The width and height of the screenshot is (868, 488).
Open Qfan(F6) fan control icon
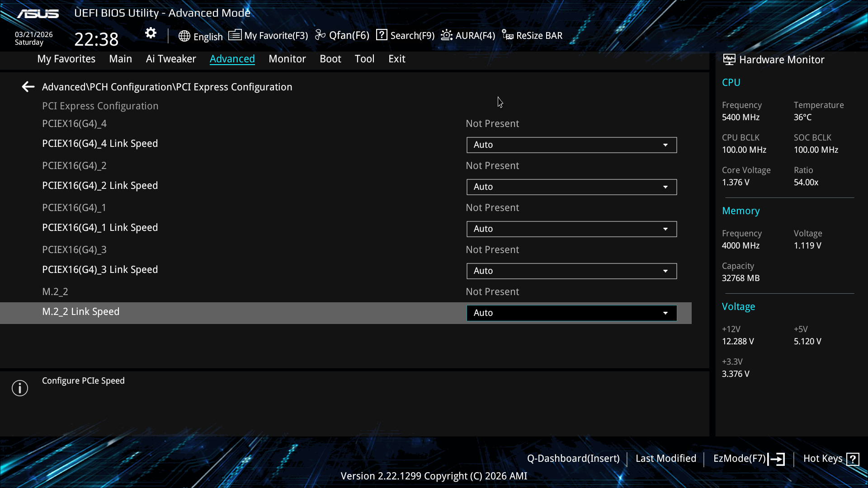coord(320,35)
